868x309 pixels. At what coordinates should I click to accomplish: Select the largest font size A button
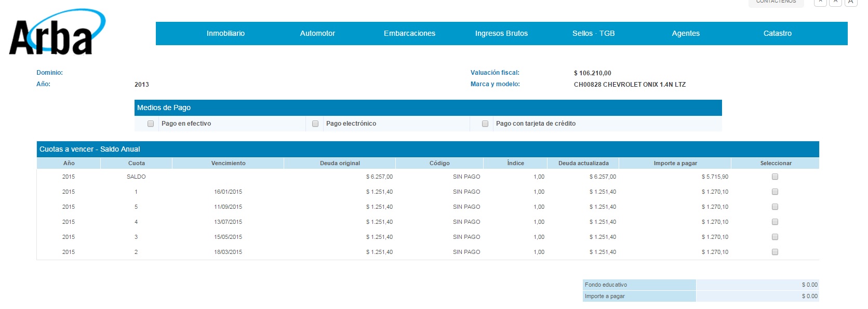point(850,2)
